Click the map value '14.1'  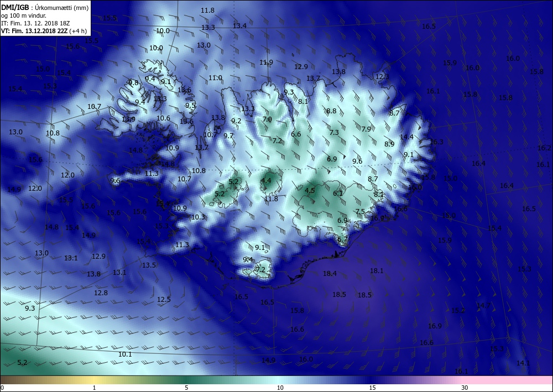(523, 363)
